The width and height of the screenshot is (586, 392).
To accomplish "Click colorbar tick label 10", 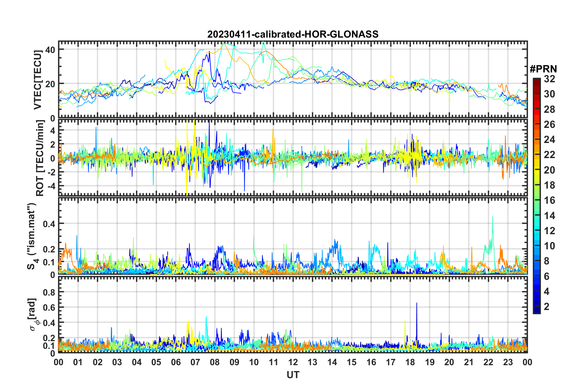I will 549,246.
